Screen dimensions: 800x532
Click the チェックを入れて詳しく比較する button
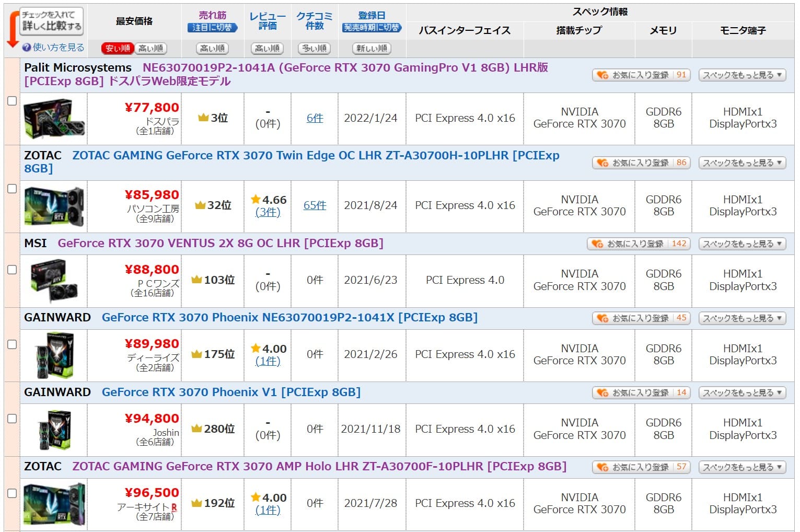(51, 20)
